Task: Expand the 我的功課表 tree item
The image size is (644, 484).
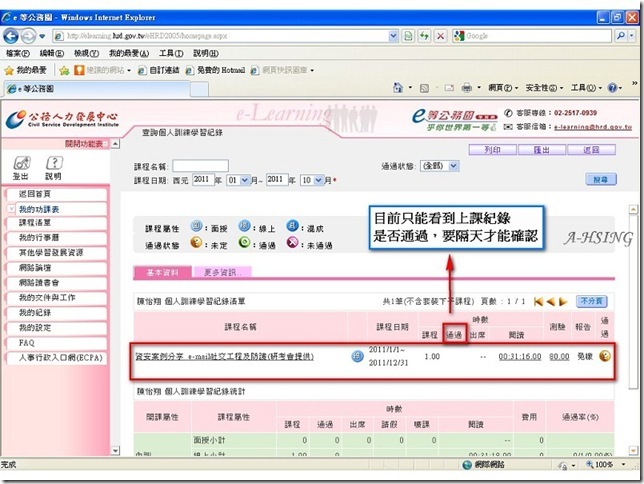Action: (x=11, y=209)
